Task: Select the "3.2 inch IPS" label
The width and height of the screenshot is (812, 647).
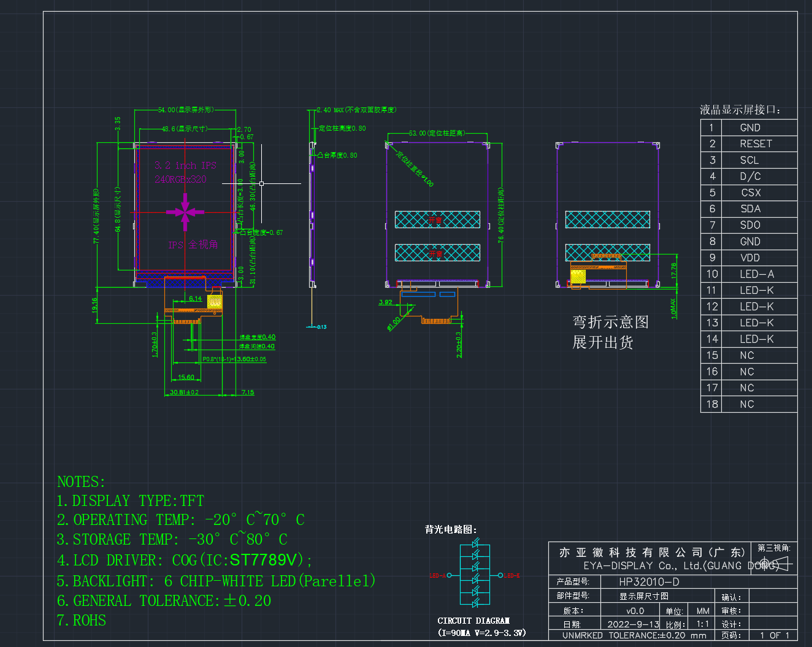Action: tap(185, 165)
